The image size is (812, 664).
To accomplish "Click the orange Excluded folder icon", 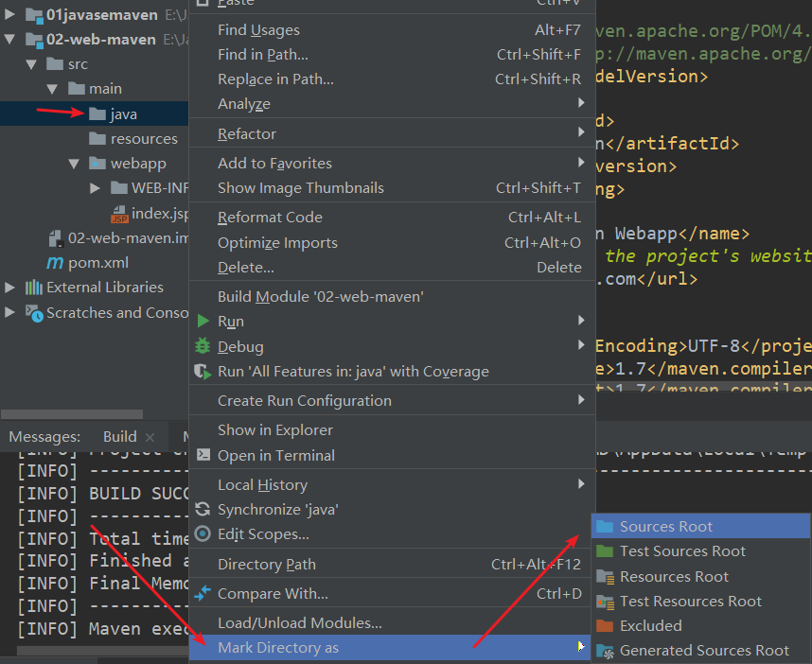I will point(605,626).
